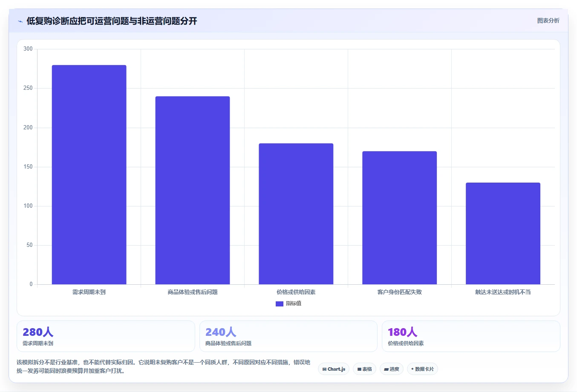Click the y-axis value 150
Image resolution: width=577 pixels, height=392 pixels.
(x=28, y=167)
